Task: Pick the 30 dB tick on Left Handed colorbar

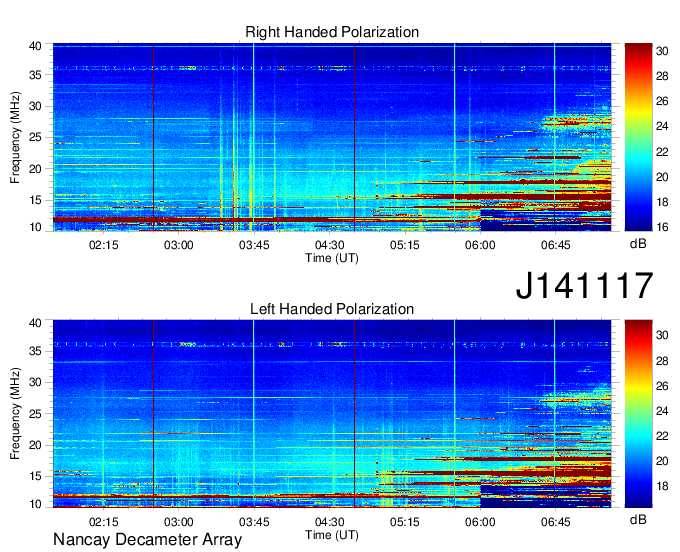Action: click(662, 335)
